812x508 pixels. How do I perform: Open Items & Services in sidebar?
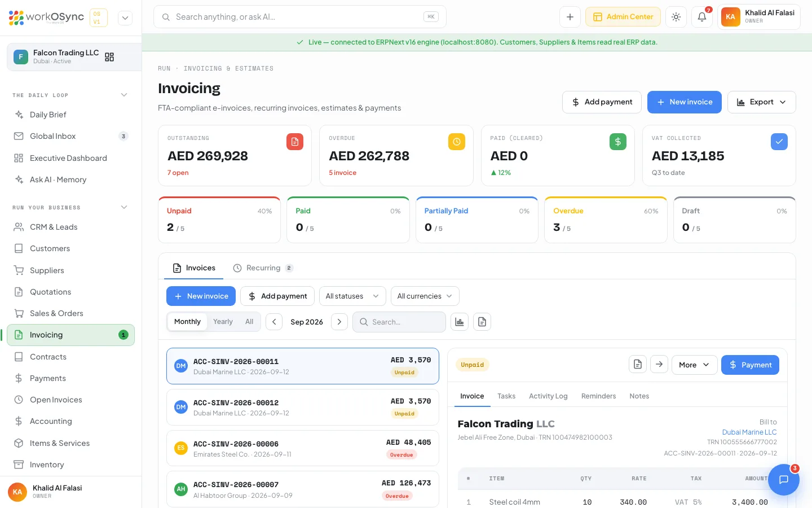tap(71, 443)
